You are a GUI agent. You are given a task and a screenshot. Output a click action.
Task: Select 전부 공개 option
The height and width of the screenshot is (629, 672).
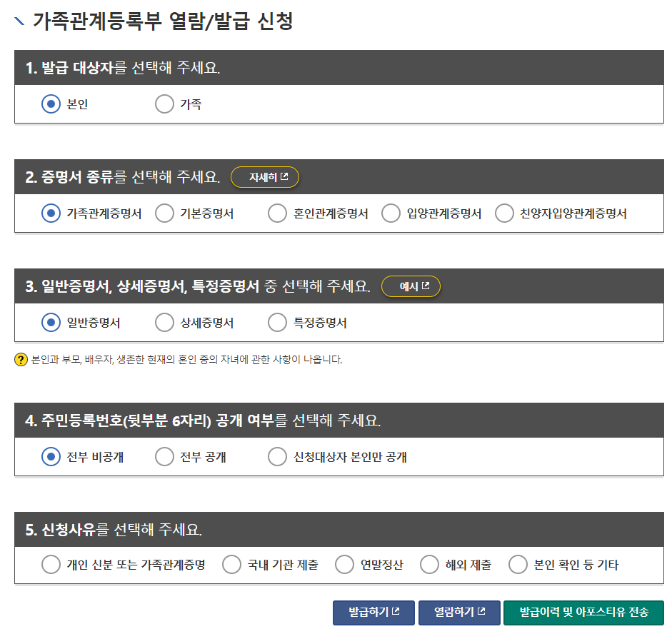(164, 457)
